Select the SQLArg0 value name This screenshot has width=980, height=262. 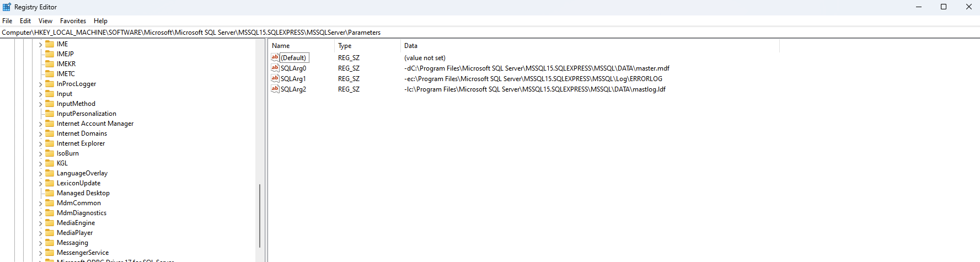[293, 68]
